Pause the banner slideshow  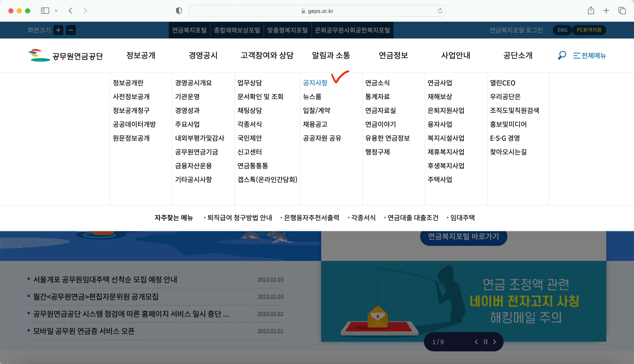pyautogui.click(x=486, y=342)
